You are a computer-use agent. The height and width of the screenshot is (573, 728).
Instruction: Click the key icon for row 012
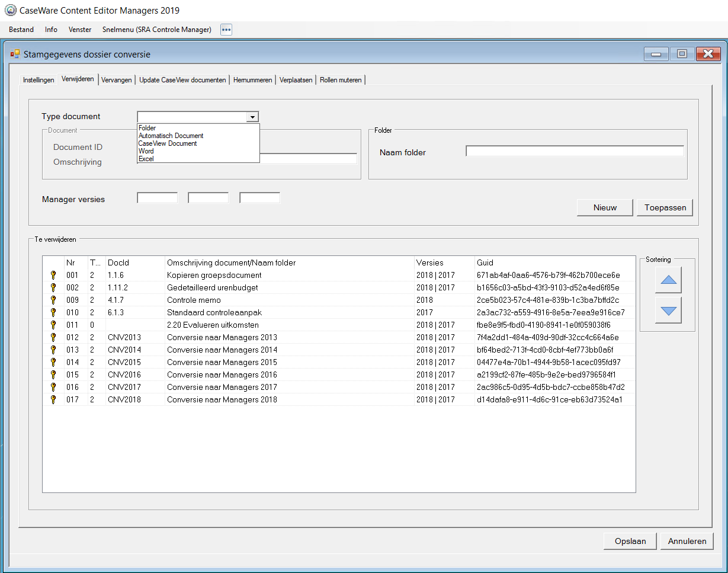coord(53,337)
